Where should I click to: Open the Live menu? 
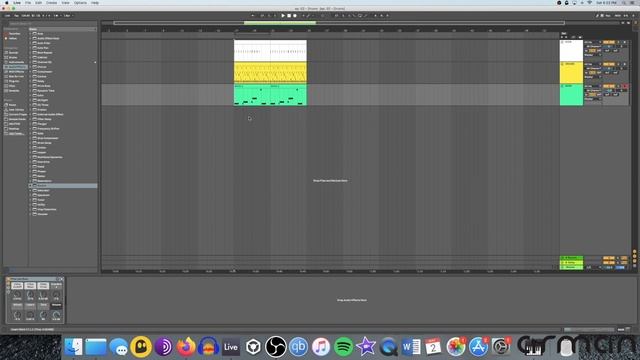(17, 2)
